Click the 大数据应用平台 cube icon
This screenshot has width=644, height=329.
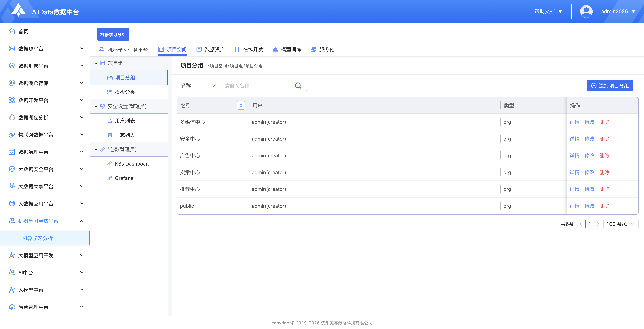[x=12, y=204]
